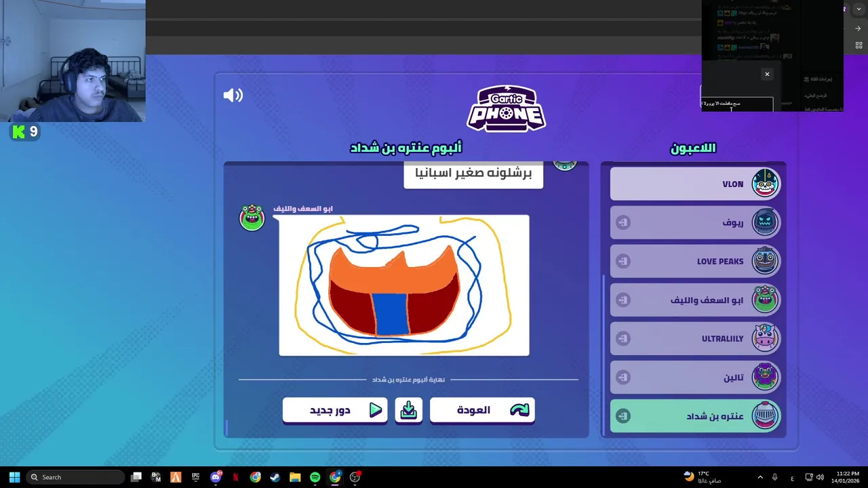868x488 pixels.
Task: Click LOVE PEAKS avatar icon
Action: tap(765, 260)
